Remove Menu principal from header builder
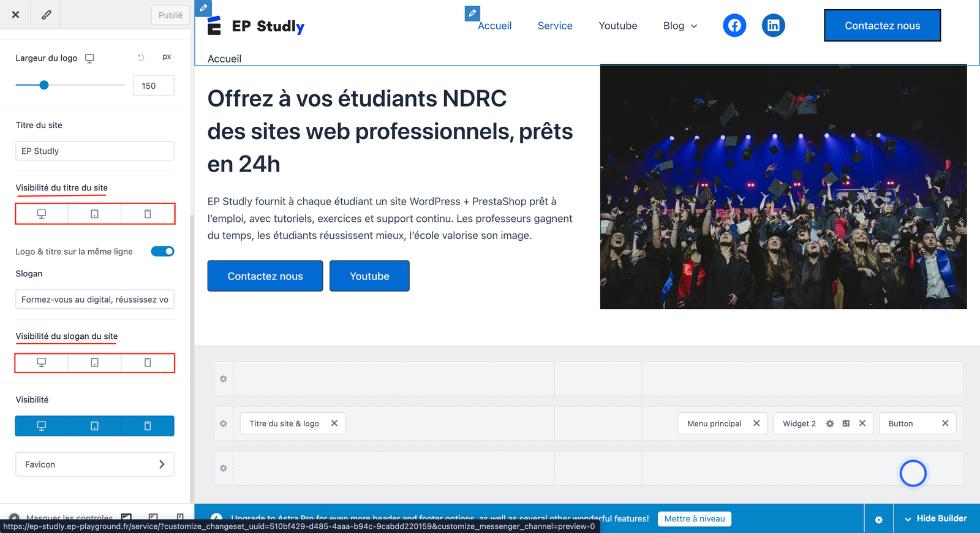Screen dimensions: 980x533 coord(756,423)
